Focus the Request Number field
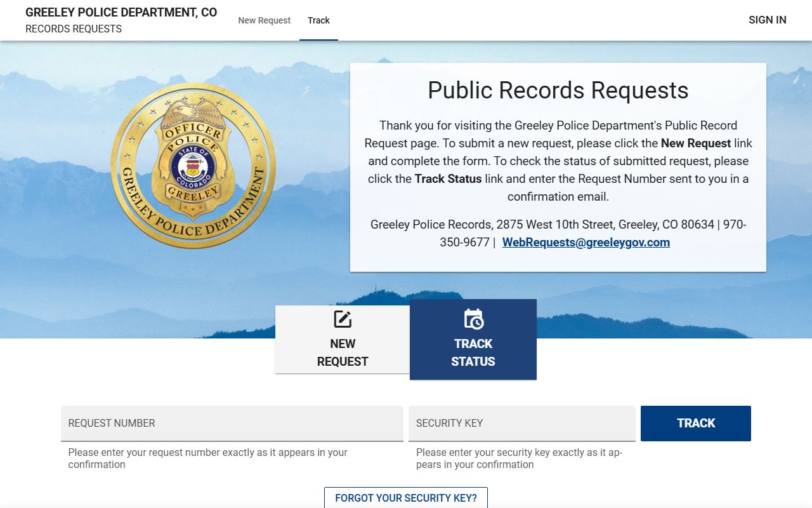The height and width of the screenshot is (508, 812). (x=232, y=424)
